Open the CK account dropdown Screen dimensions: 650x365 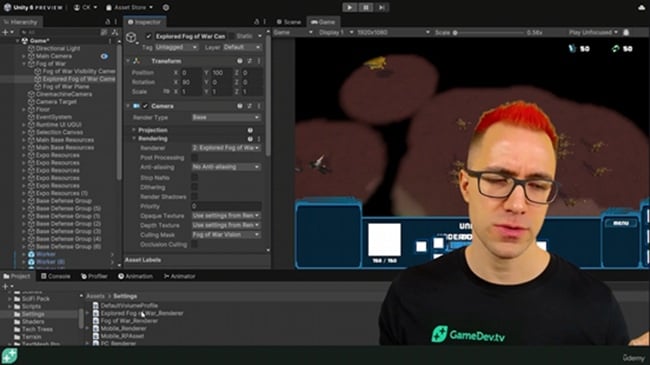tap(85, 7)
